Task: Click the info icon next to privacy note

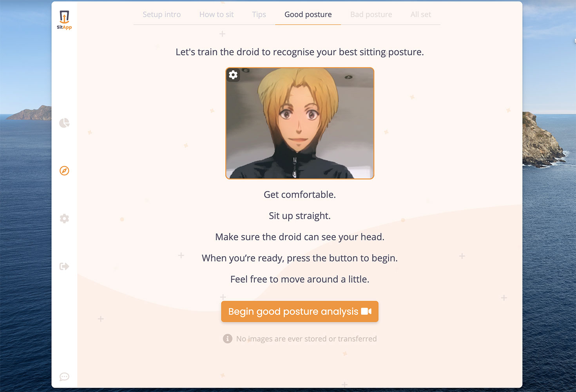Action: pos(227,338)
